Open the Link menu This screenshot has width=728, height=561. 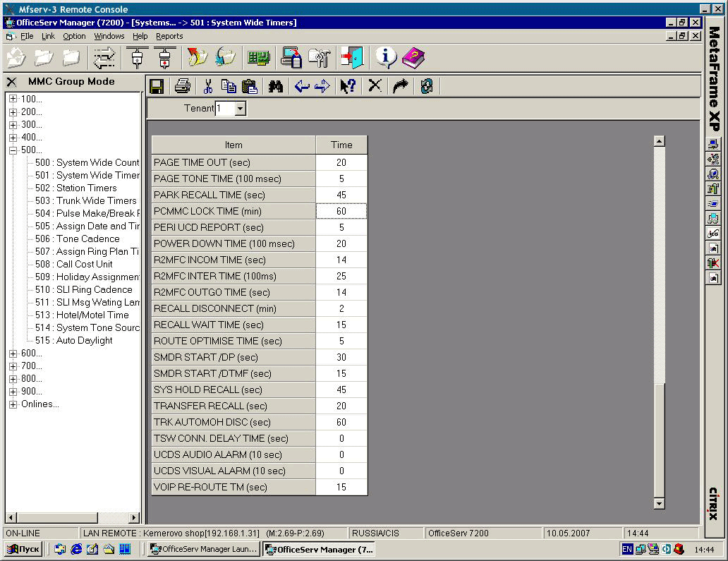48,36
